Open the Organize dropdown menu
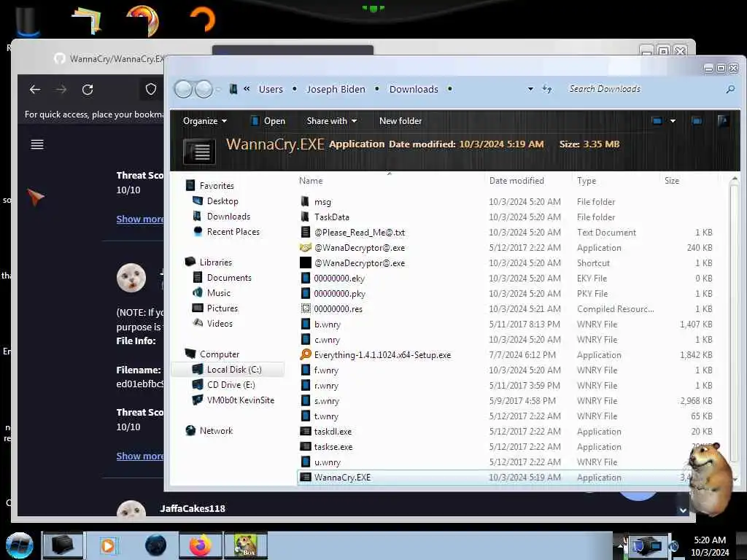 click(x=205, y=121)
